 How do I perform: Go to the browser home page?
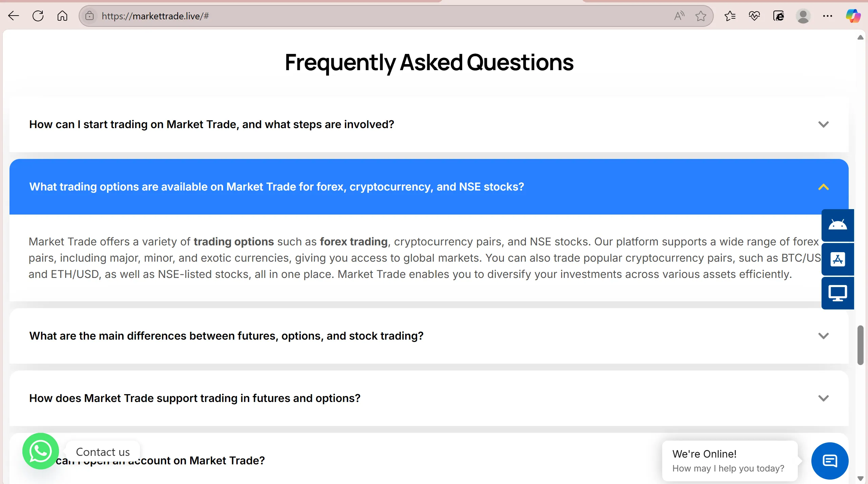(x=62, y=16)
